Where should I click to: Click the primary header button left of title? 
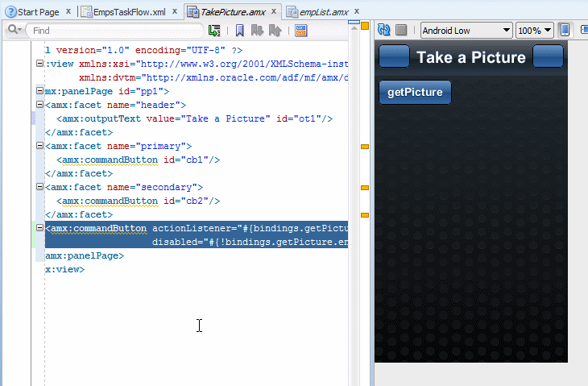pyautogui.click(x=394, y=56)
